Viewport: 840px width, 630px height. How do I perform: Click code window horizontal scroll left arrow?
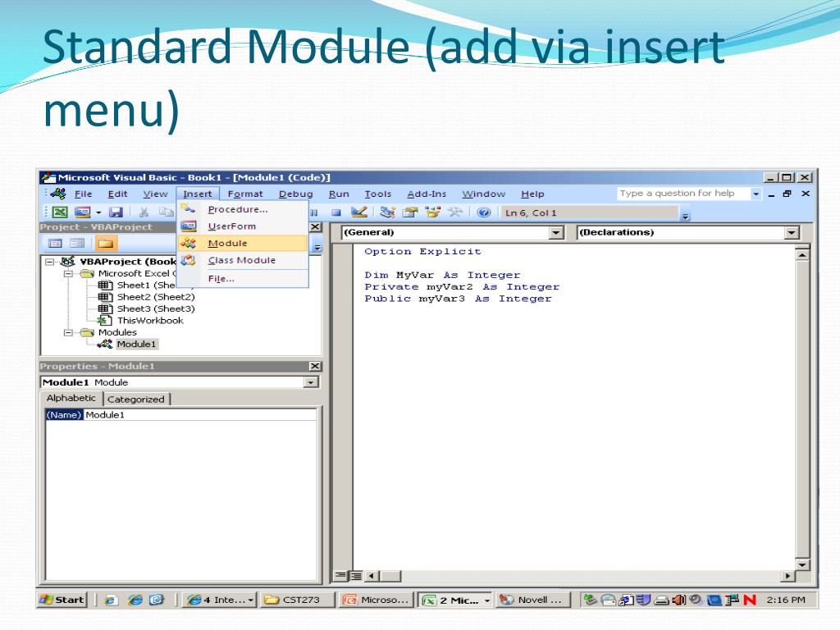point(372,576)
